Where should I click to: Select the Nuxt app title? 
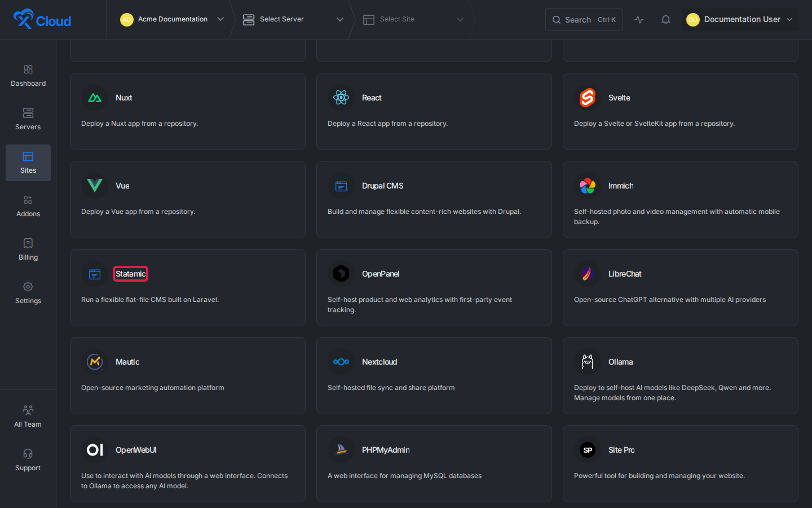coord(123,98)
